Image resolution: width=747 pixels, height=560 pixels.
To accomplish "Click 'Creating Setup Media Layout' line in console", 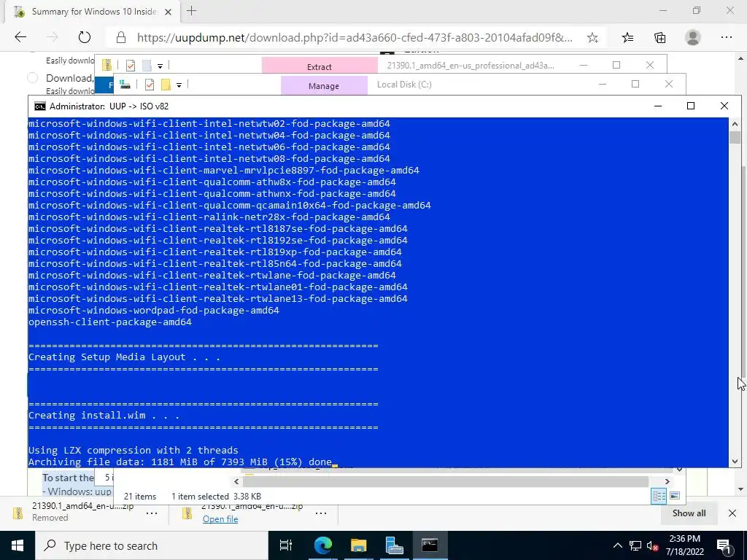I will pos(124,357).
